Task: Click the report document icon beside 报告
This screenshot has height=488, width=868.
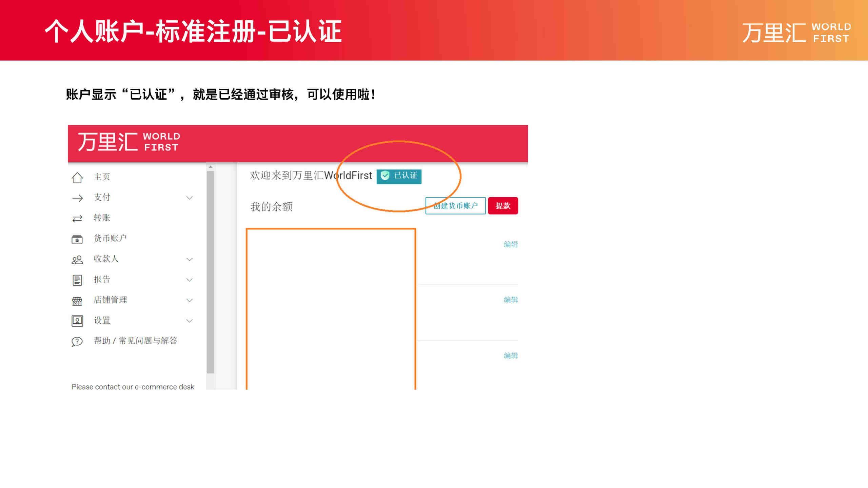Action: tap(77, 280)
